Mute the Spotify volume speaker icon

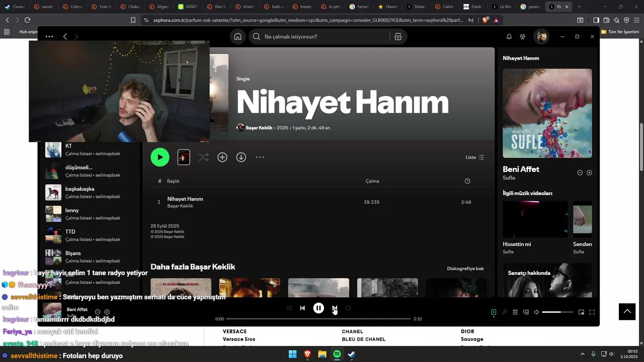536,312
